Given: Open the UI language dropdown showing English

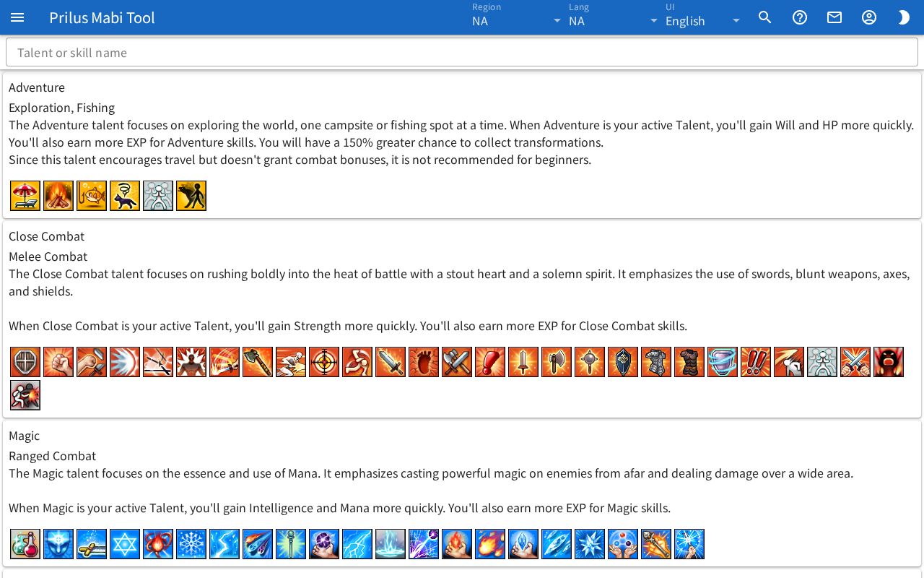Looking at the screenshot, I should (x=703, y=17).
